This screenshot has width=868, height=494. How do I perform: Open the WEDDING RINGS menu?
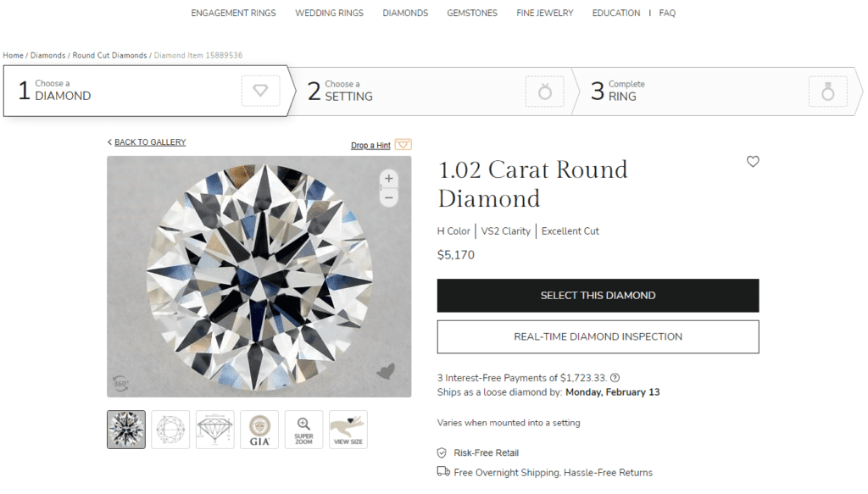[329, 13]
